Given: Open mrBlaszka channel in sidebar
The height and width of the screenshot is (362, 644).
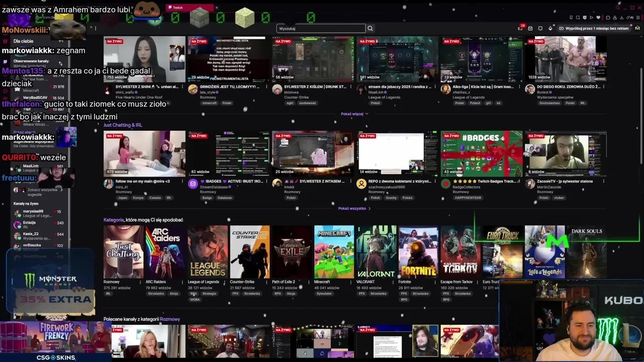Looking at the screenshot, I should [39, 247].
